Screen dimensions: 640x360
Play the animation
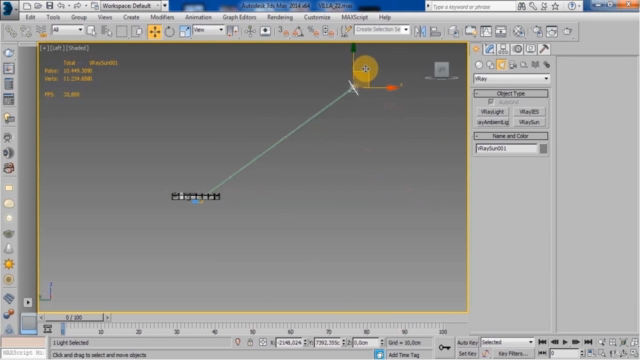click(565, 342)
